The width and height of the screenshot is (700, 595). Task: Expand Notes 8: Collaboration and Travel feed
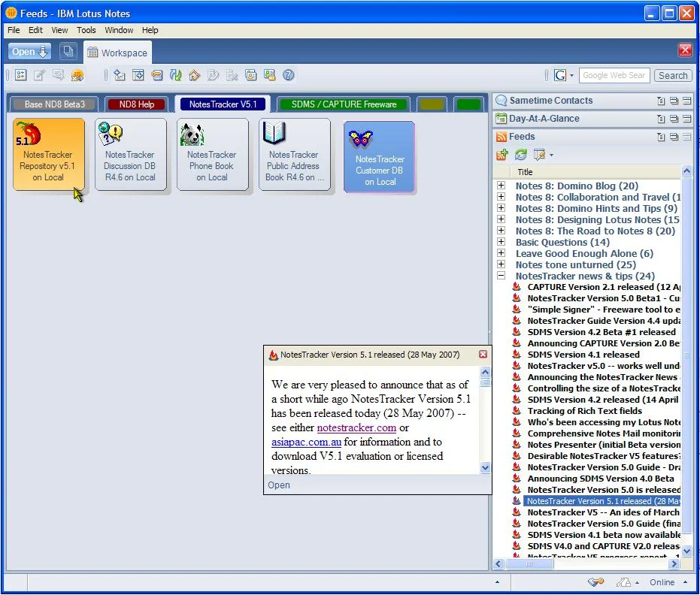point(502,197)
